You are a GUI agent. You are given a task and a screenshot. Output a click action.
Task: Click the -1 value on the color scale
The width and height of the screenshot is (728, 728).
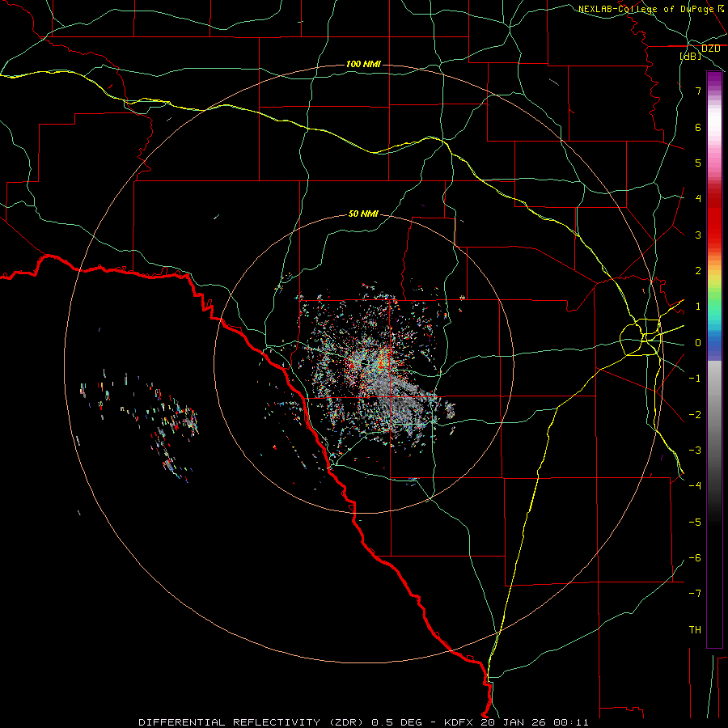pyautogui.click(x=695, y=379)
